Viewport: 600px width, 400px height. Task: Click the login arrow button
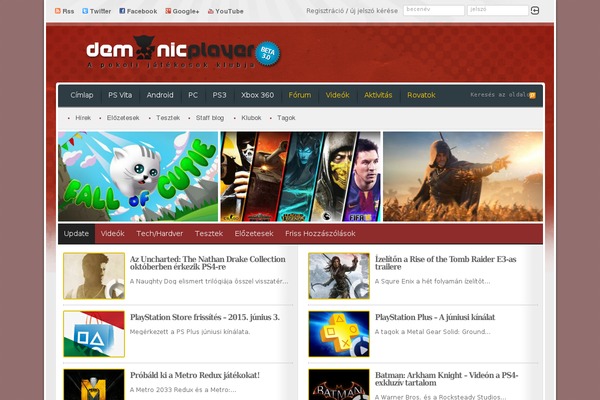pyautogui.click(x=535, y=10)
